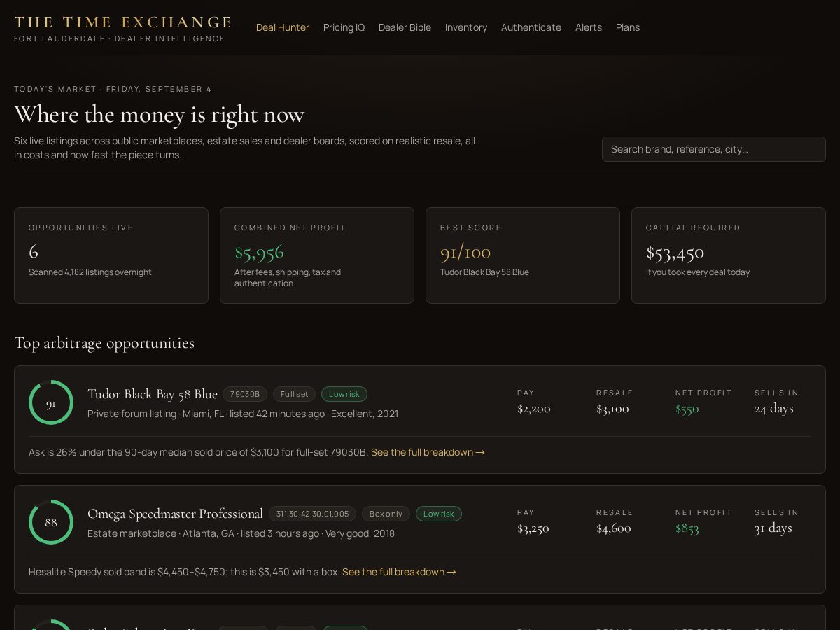This screenshot has width=840, height=630.
Task: Focus the search brand, reference, city field
Action: coord(714,149)
